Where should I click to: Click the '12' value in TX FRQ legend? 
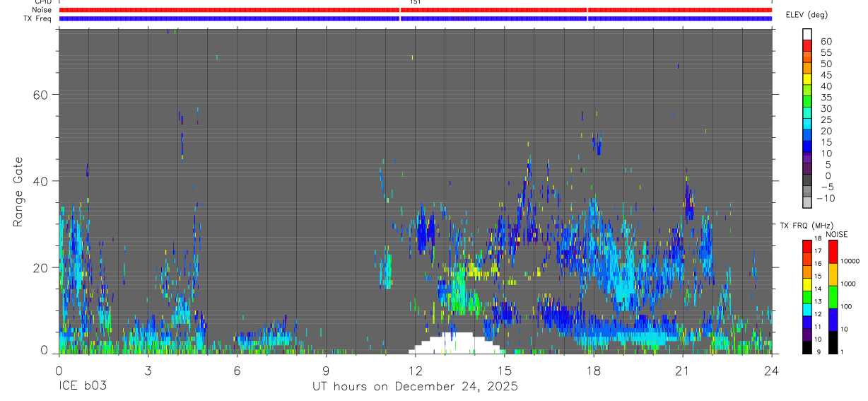pos(819,314)
